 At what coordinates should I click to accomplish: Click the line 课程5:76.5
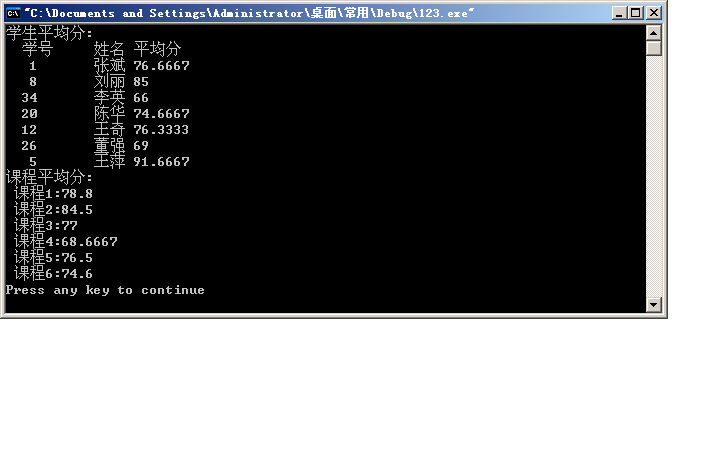[x=53, y=258]
